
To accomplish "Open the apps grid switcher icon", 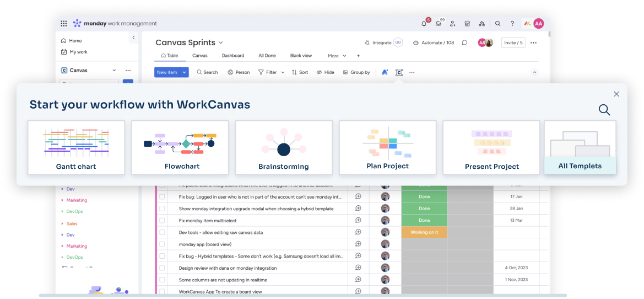I will click(64, 23).
